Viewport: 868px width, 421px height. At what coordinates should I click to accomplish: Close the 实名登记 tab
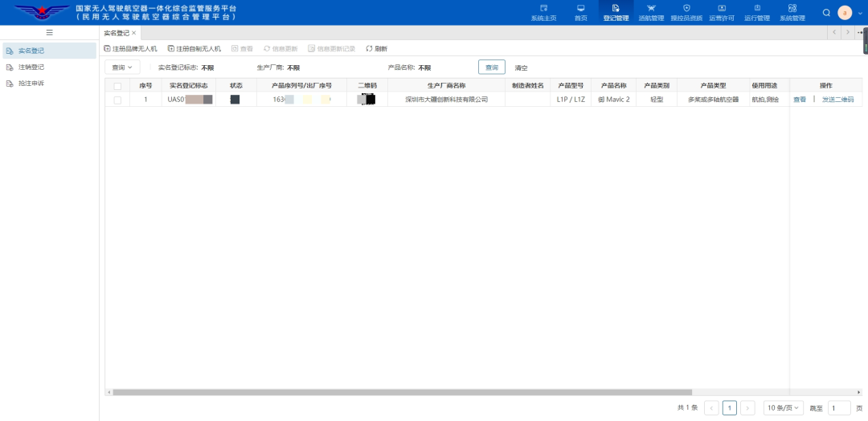(x=133, y=33)
